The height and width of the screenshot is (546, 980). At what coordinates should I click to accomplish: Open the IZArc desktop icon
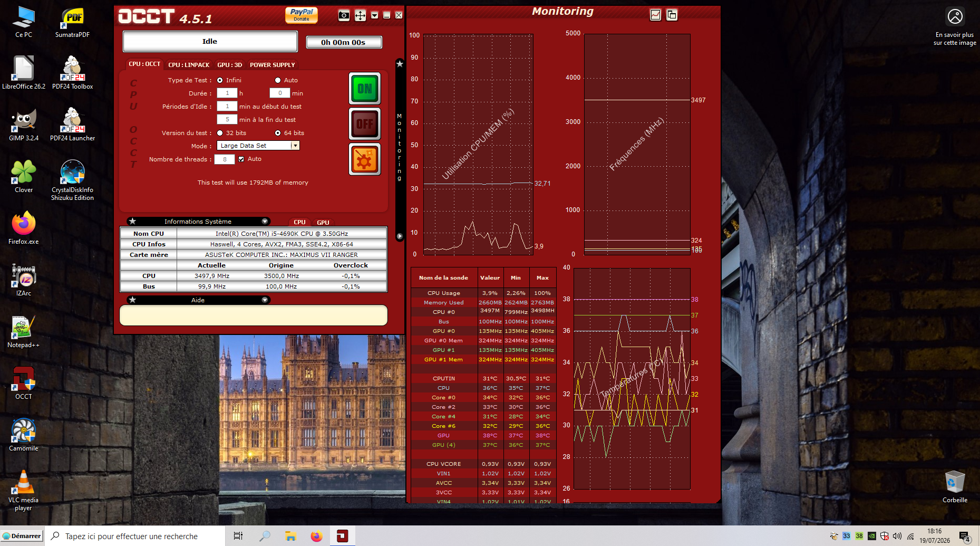[24, 280]
